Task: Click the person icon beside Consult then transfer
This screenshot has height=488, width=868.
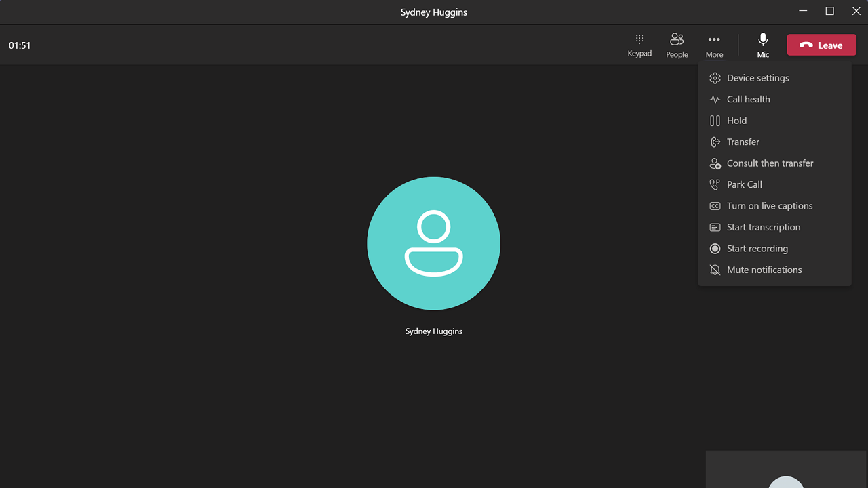Action: pos(715,163)
